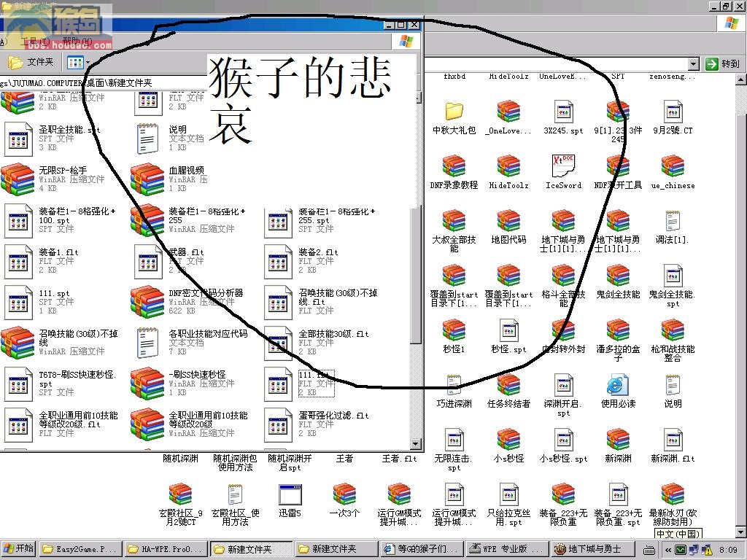Select the 一次3个 archive
747x560 pixels.
coord(344,500)
